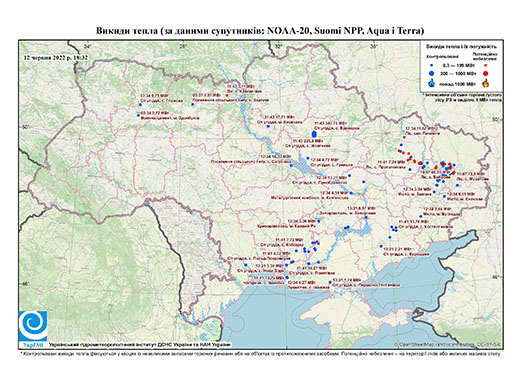Select the large blue circle legend symbol

click(x=432, y=73)
